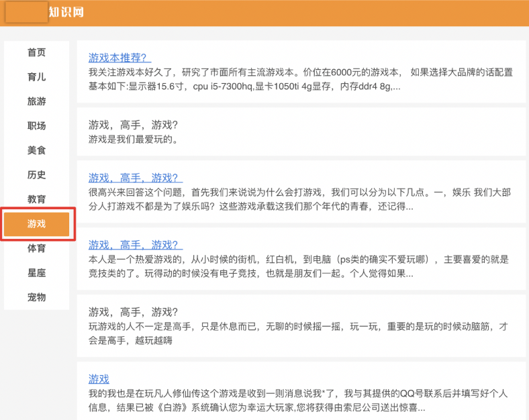Select 育儿 in the sidebar

36,77
